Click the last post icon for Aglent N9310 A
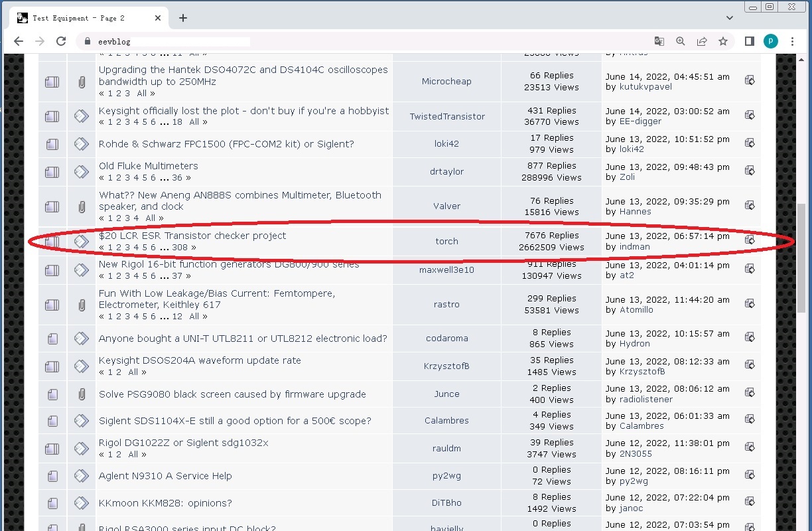Viewport: 812px width, 531px height. point(750,475)
